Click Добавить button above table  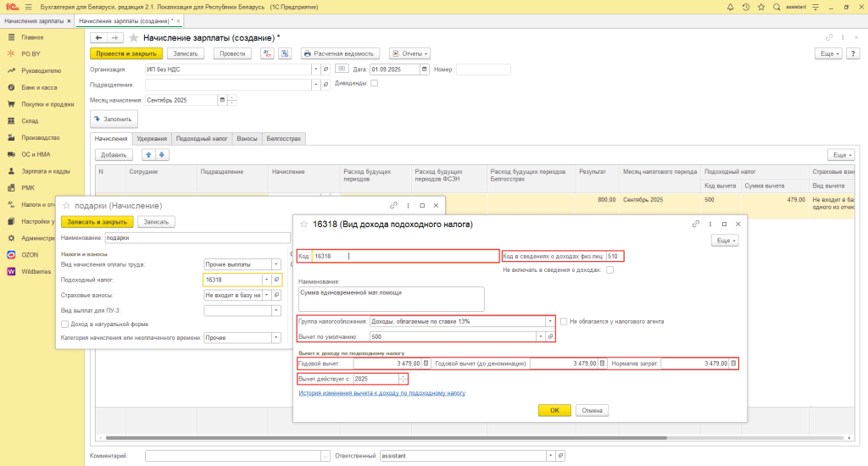tap(114, 155)
